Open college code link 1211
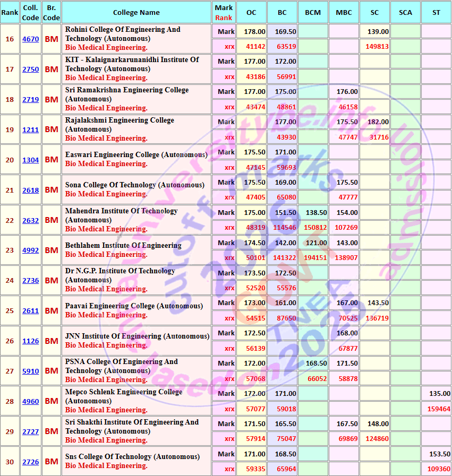This screenshot has width=452, height=476. [31, 129]
